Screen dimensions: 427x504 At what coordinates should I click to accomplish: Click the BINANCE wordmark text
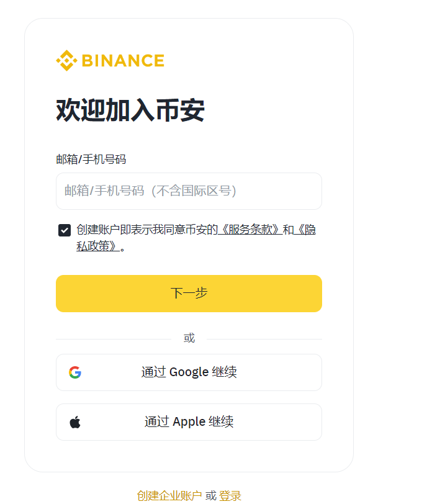[x=123, y=61]
